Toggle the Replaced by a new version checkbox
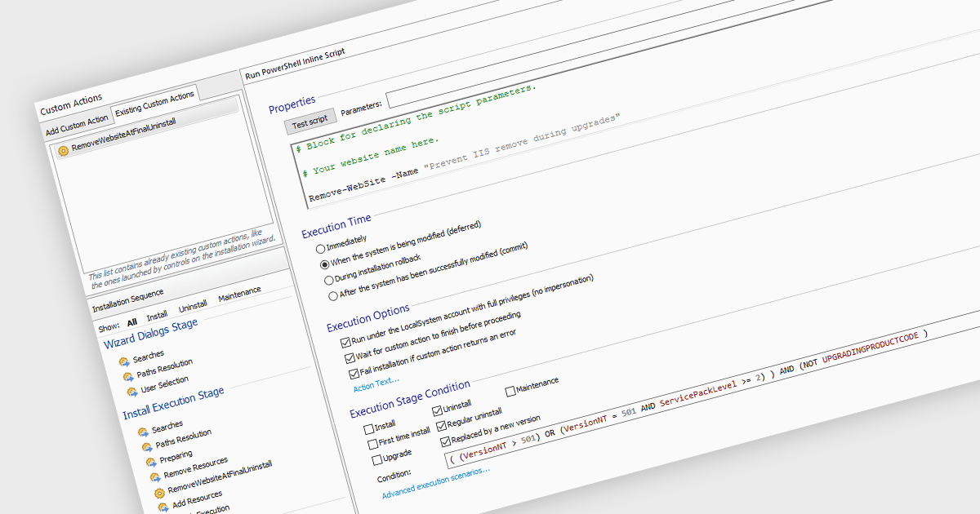 (x=445, y=441)
